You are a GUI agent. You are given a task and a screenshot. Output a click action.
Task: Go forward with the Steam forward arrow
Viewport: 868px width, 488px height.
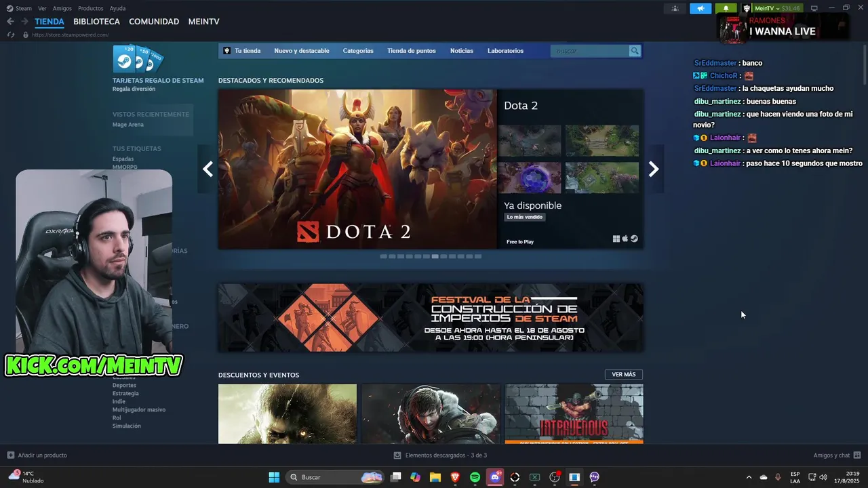pos(24,22)
